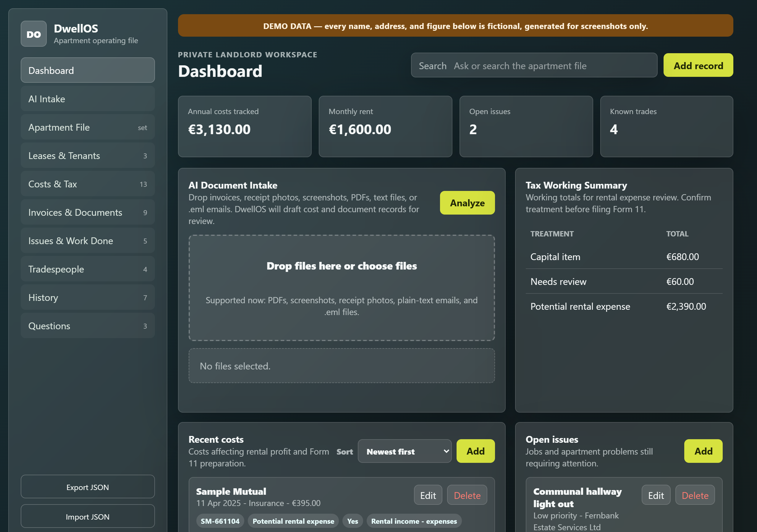Open the Newest first sort dropdown
Viewport: 757px width, 532px height.
[x=405, y=451]
